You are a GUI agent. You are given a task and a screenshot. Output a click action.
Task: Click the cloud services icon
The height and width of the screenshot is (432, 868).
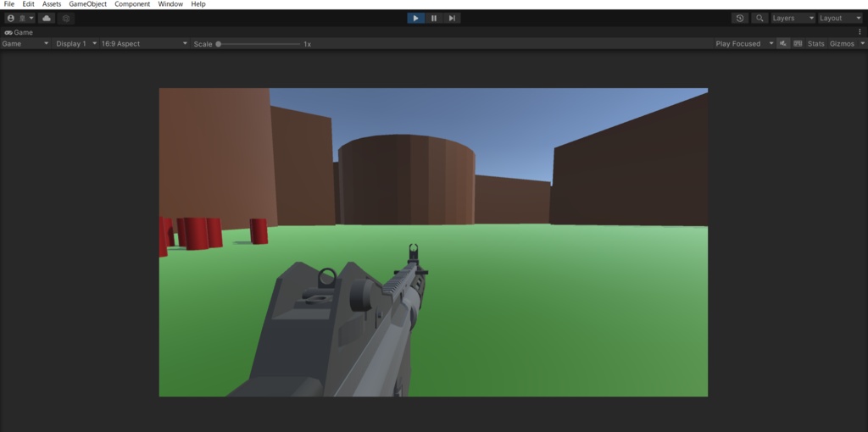(x=47, y=19)
